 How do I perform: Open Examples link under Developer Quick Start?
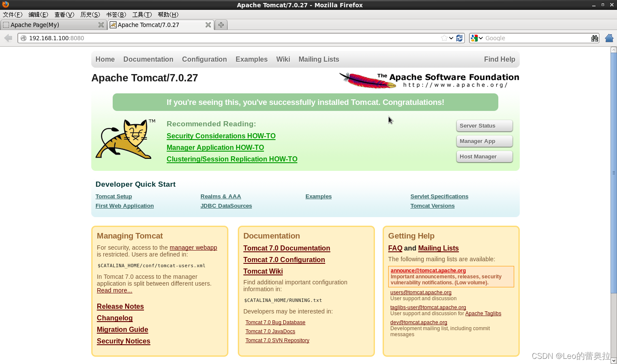click(x=318, y=196)
